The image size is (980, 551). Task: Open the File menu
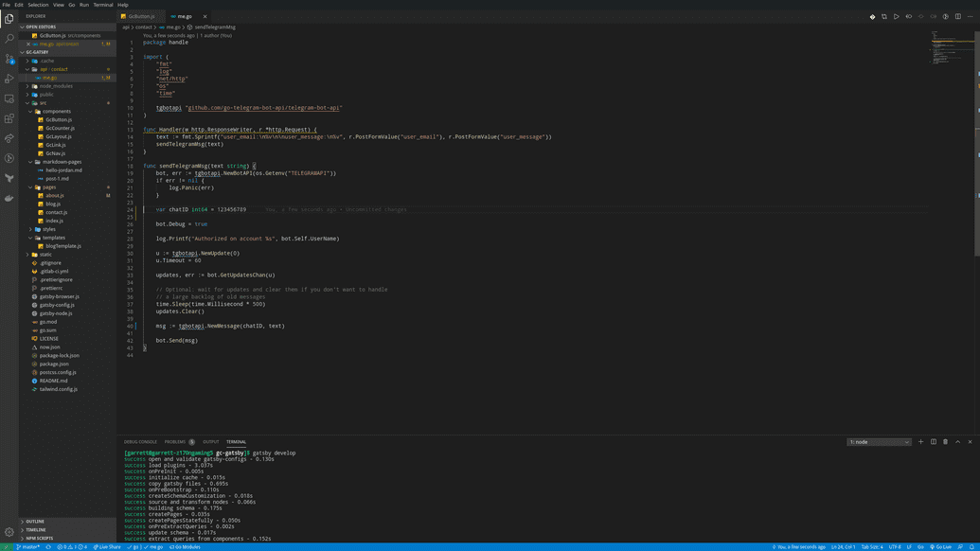tap(7, 5)
